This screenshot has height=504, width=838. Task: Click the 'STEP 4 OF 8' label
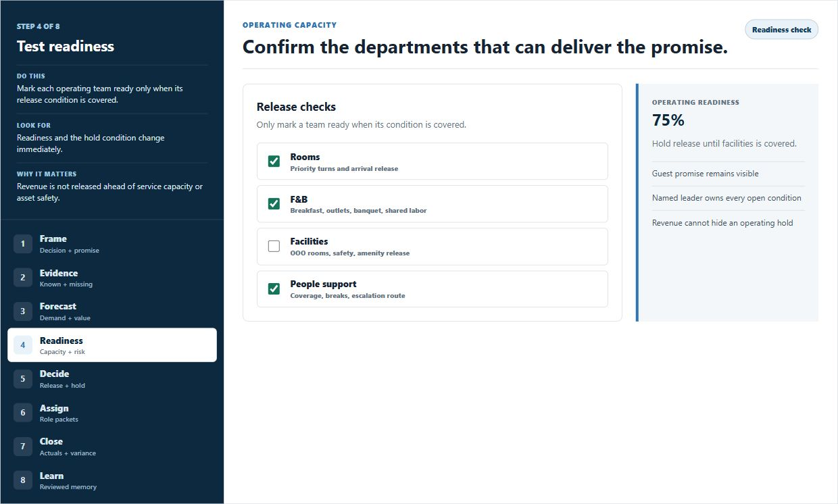(39, 26)
